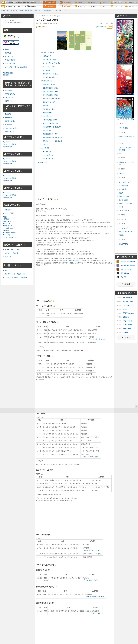Click pencil icon after 防御力2倍（永続） heading
Screen dimensions: 138x644
click(x=52, y=570)
